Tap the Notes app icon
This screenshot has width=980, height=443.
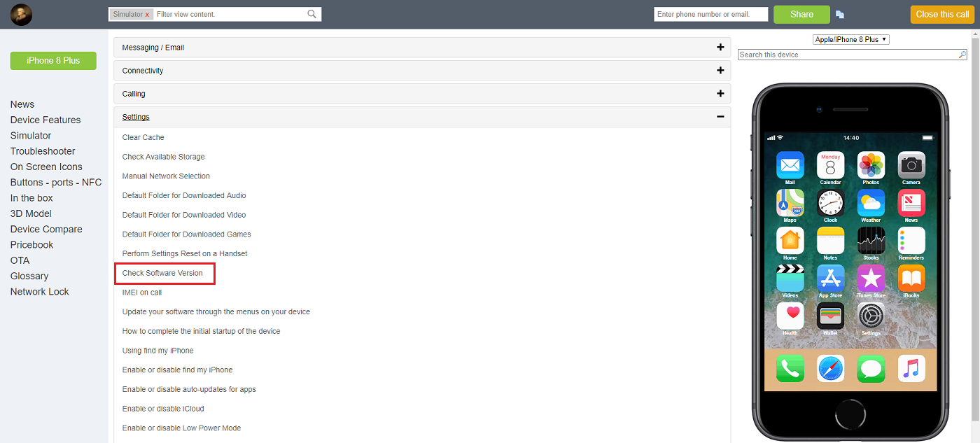coord(831,240)
